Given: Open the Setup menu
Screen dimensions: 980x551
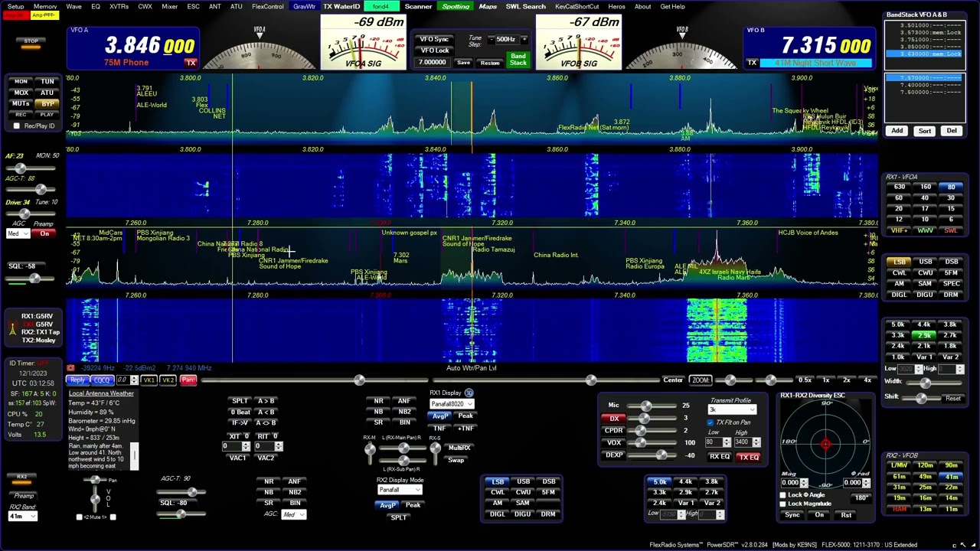Looking at the screenshot, I should 15,6.
